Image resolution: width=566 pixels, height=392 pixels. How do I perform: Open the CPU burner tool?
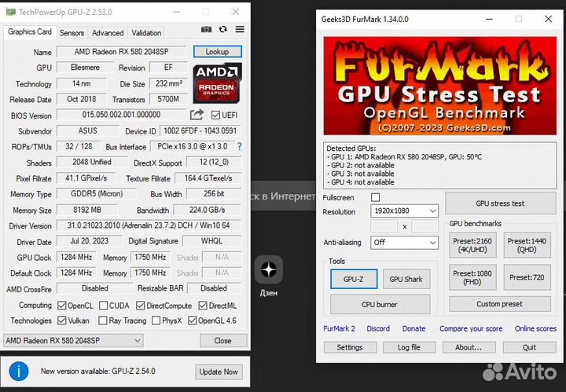pos(380,304)
